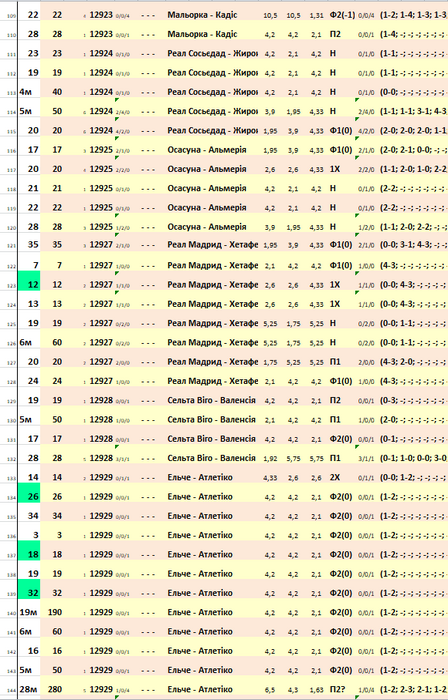The width and height of the screenshot is (448, 700).
Task: Select the green cell with value 26
Action: pyautogui.click(x=29, y=493)
